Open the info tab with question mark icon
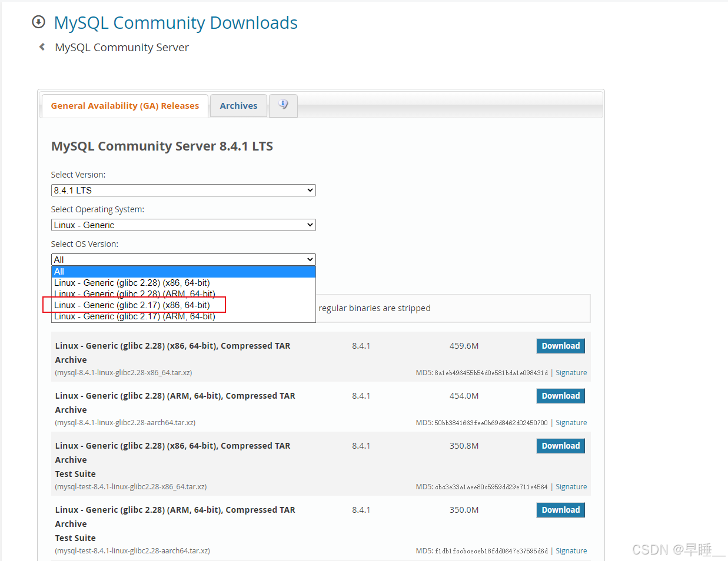 pyautogui.click(x=283, y=105)
